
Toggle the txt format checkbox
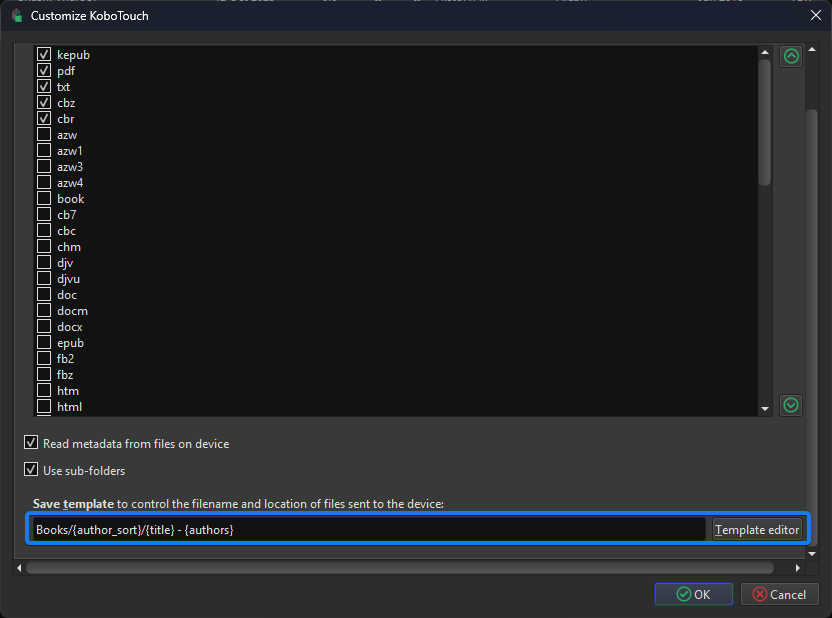pos(44,86)
